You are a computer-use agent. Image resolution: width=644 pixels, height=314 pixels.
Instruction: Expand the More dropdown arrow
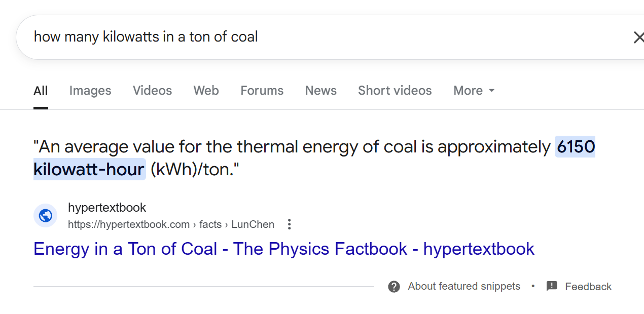491,91
